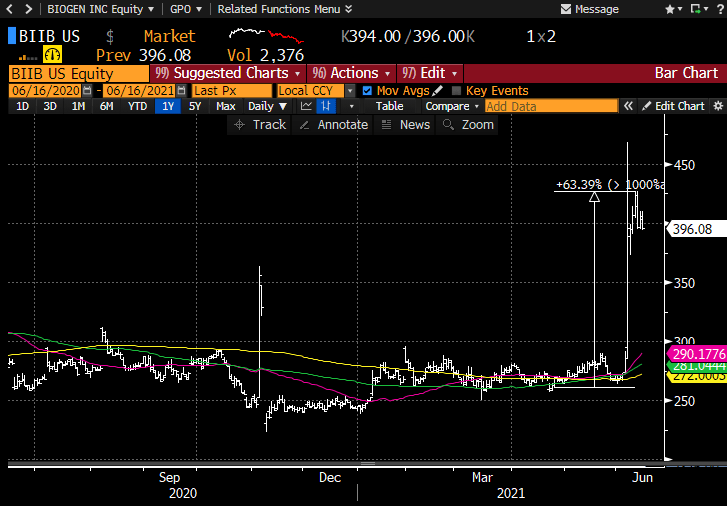Viewport: 727px width, 506px height.
Task: Expand the GP0 function dropdown
Action: 185,9
